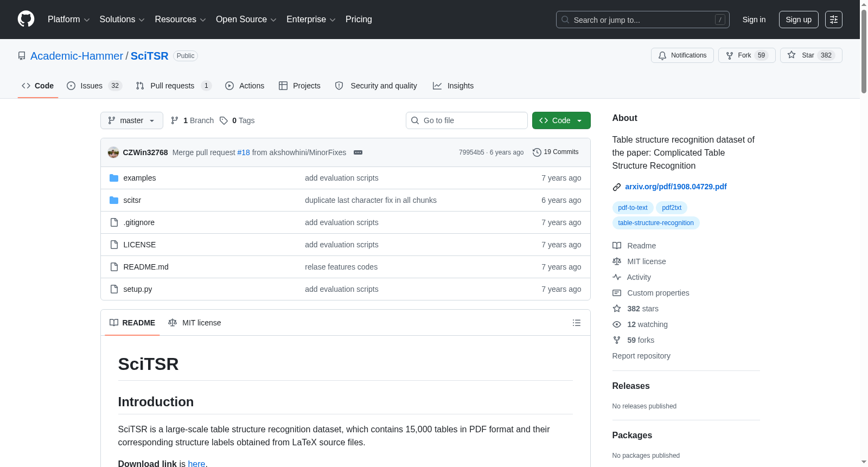Screen dimensions: 868x467
Task: Click the Notifications button
Action: coord(682,55)
